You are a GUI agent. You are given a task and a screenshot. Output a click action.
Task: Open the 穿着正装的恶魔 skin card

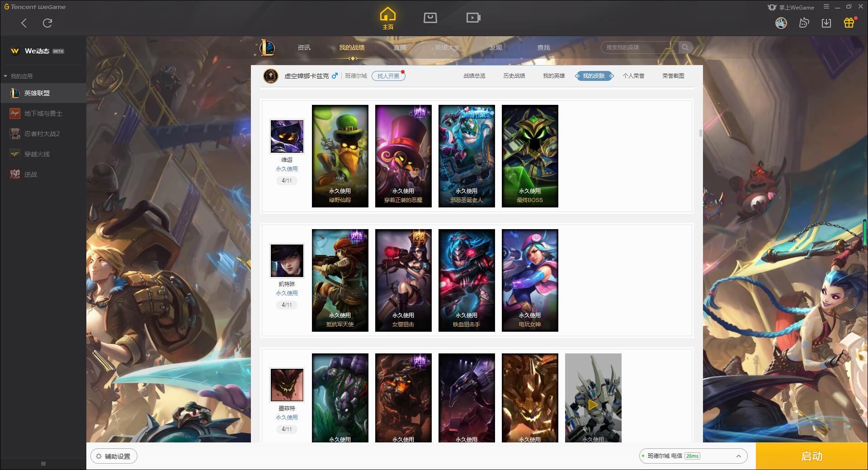click(x=403, y=156)
